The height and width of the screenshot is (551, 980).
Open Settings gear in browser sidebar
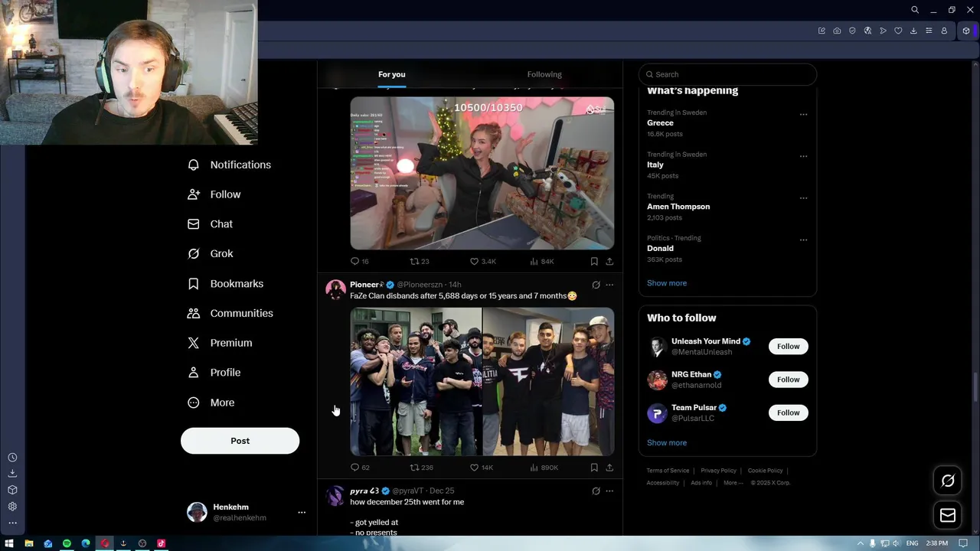tap(12, 507)
